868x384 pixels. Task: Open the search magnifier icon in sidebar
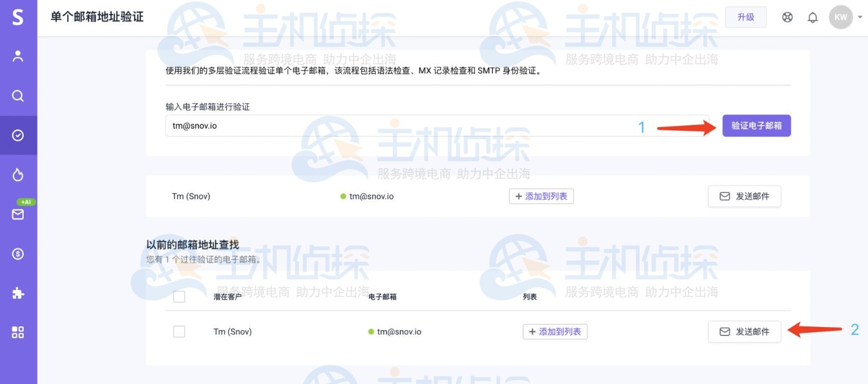tap(18, 96)
